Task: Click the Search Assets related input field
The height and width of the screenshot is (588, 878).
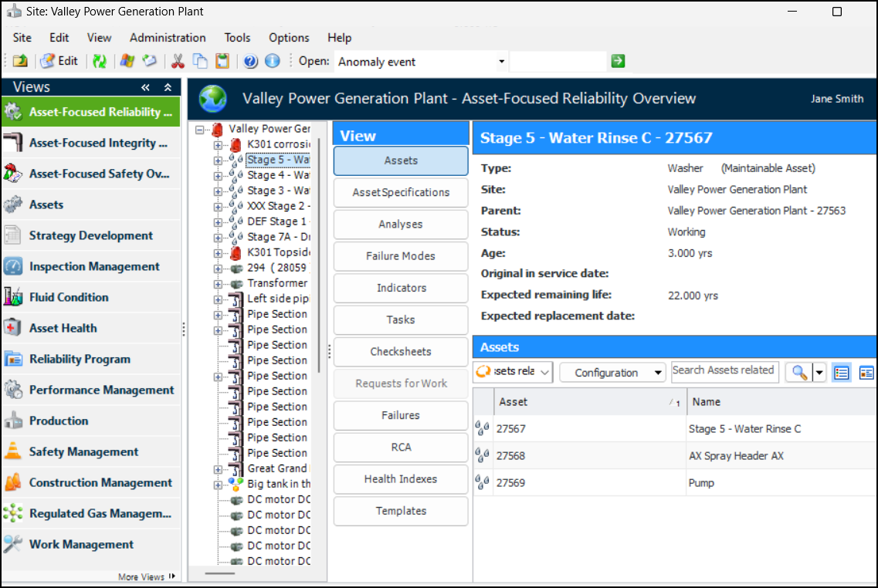Action: pyautogui.click(x=724, y=371)
